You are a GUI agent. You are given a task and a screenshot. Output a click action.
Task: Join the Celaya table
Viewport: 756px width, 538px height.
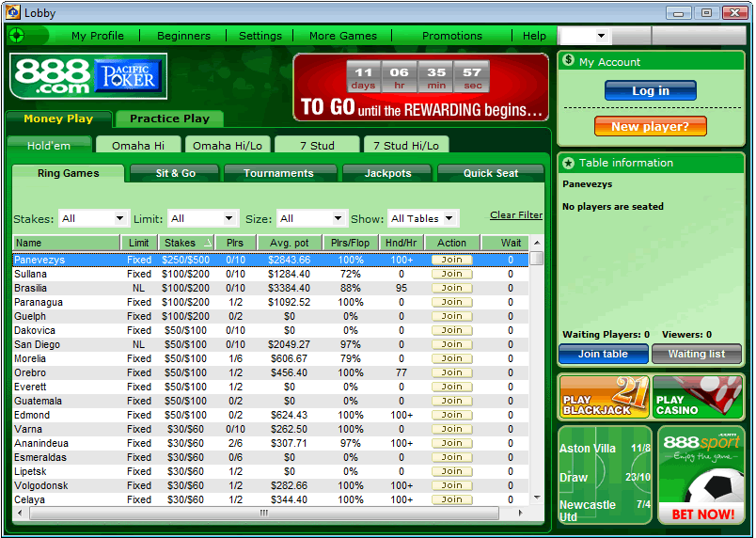coord(451,499)
